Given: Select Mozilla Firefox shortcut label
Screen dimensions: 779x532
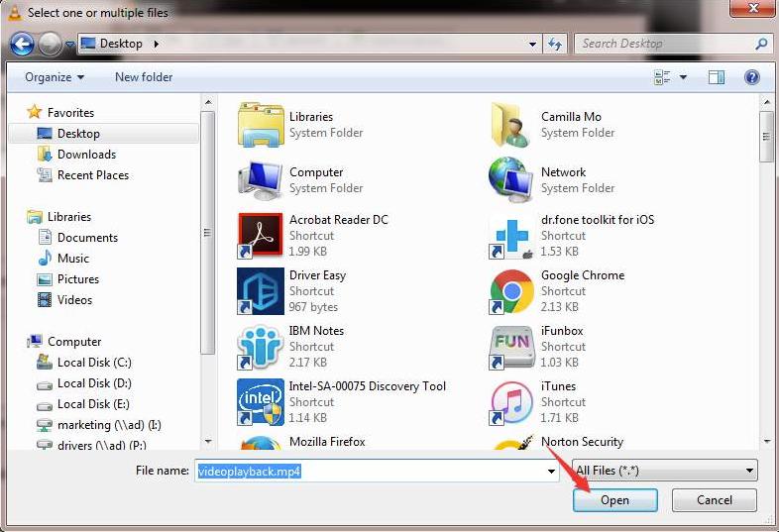Looking at the screenshot, I should [327, 442].
